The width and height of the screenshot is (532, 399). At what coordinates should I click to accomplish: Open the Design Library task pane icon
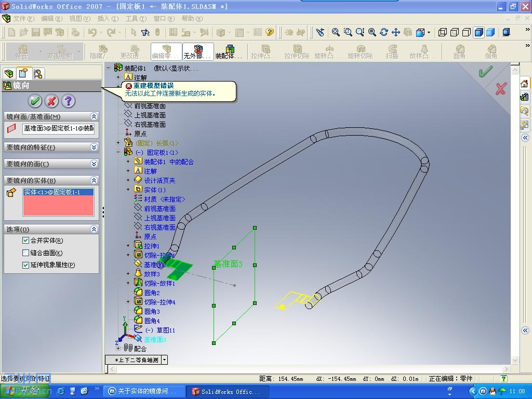point(524,97)
